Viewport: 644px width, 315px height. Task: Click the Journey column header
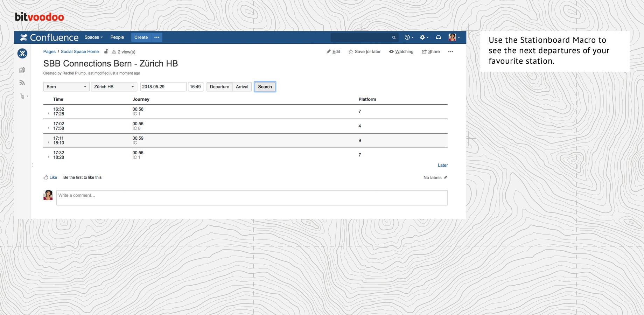141,99
